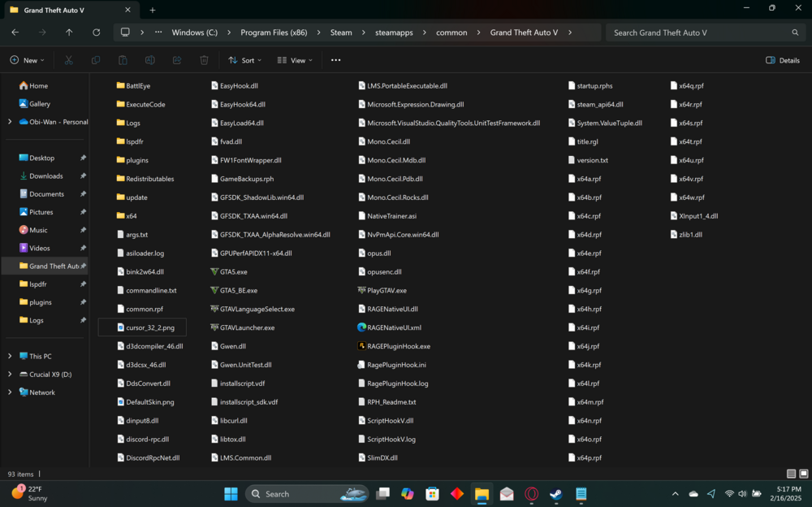Select the GTAVLauncher.exe file
The width and height of the screenshot is (812, 507).
click(242, 327)
